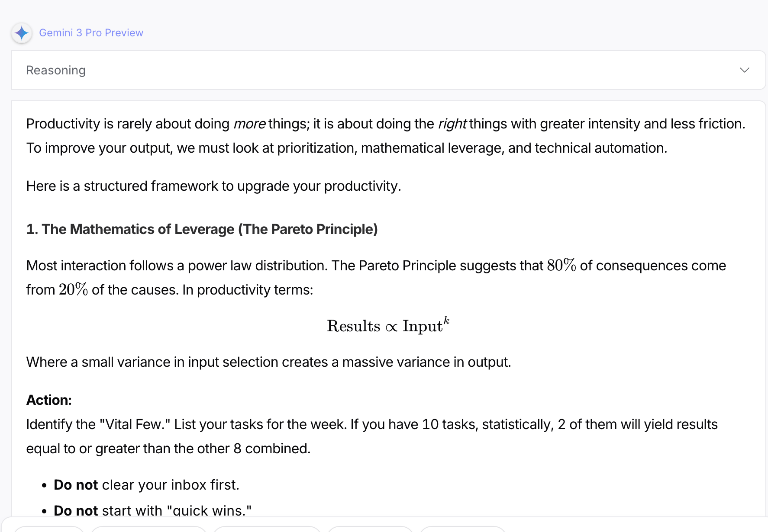
Task: Click the italic word 'right'
Action: tap(452, 124)
